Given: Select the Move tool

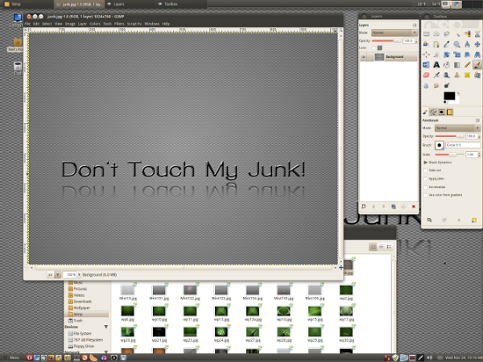Looking at the screenshot, I should 477,44.
